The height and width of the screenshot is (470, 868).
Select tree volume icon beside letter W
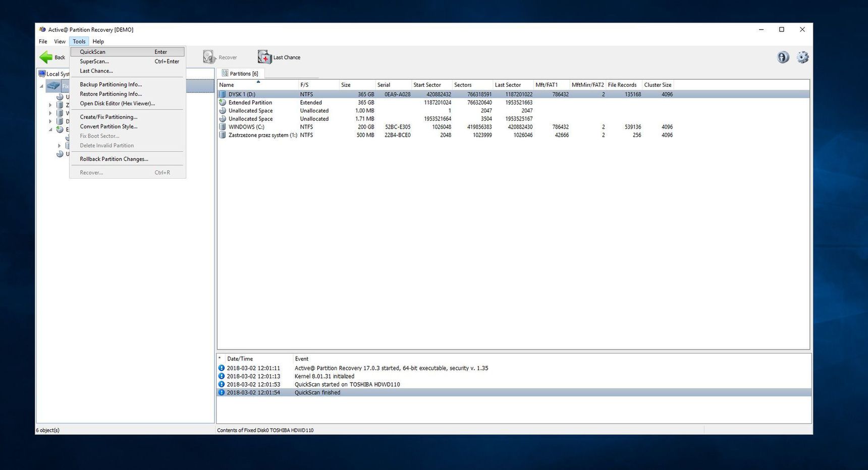[60, 113]
